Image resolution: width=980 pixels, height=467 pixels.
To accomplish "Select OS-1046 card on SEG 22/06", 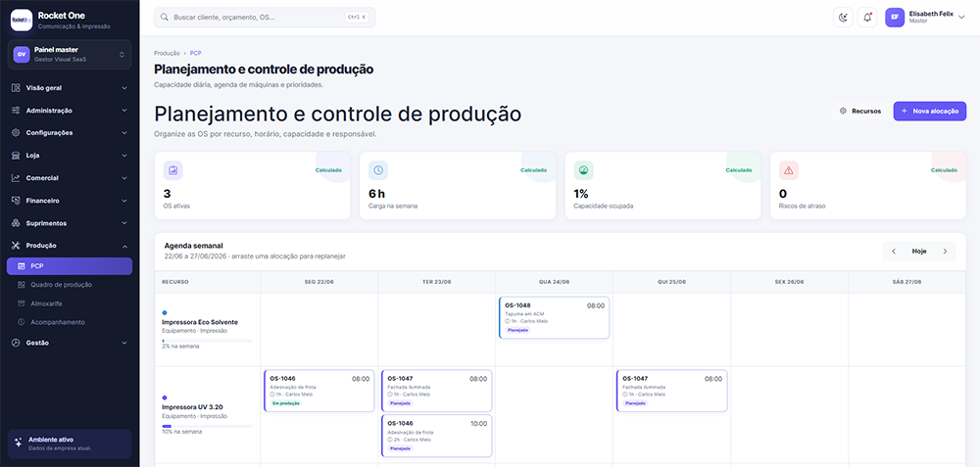I will pyautogui.click(x=318, y=391).
